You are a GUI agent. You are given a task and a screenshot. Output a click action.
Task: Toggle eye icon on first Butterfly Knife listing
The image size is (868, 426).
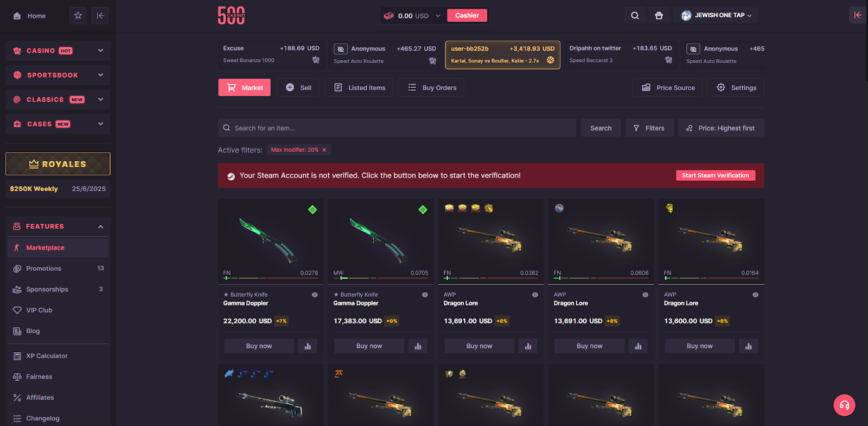315,295
